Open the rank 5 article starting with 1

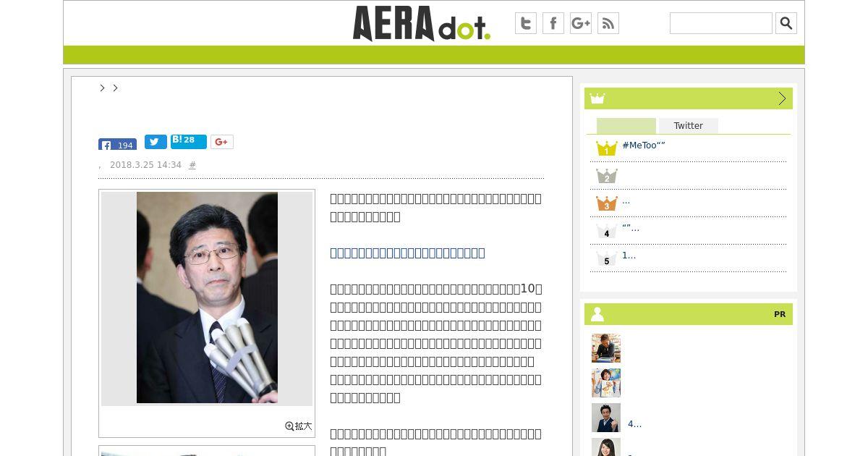629,256
